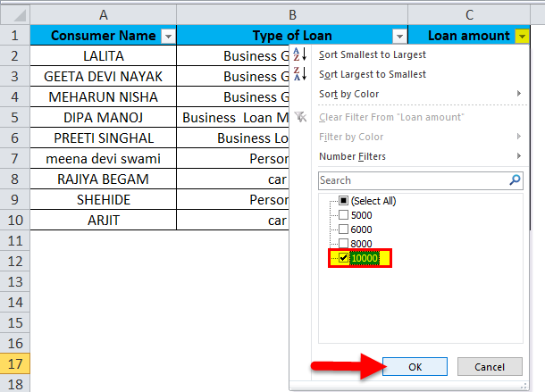
Task: Click the SHEHIDE cell
Action: [x=104, y=199]
